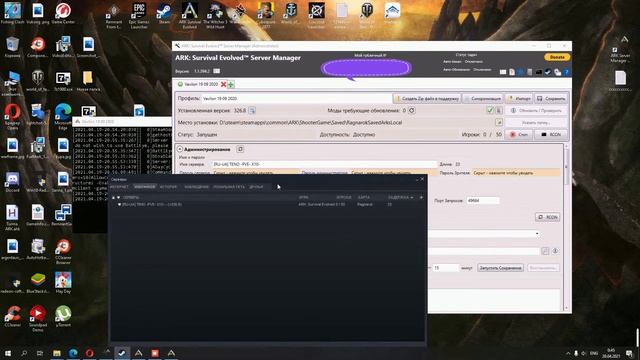This screenshot has height=360, width=640.
Task: Open Steam desktop shortcut
Action: click(164, 14)
